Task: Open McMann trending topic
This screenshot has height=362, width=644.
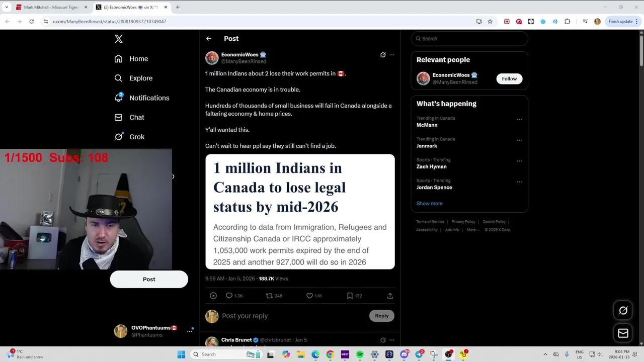Action: (427, 125)
